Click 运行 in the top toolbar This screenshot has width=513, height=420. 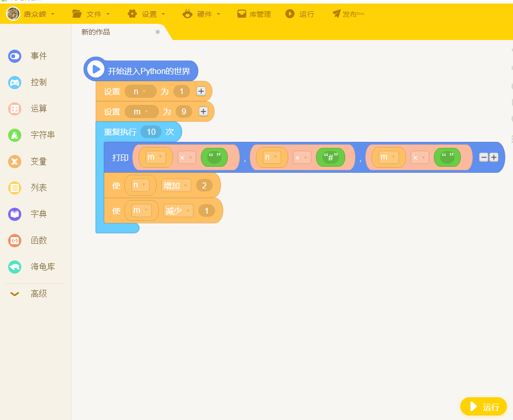coord(300,14)
